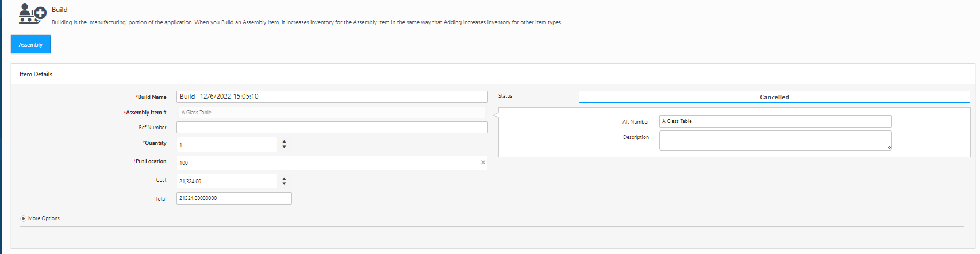Click the Cancelled status box
980x254 pixels.
tap(774, 97)
